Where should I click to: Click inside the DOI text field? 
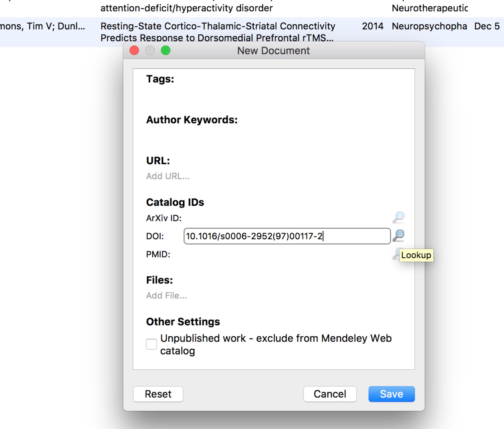tap(287, 236)
